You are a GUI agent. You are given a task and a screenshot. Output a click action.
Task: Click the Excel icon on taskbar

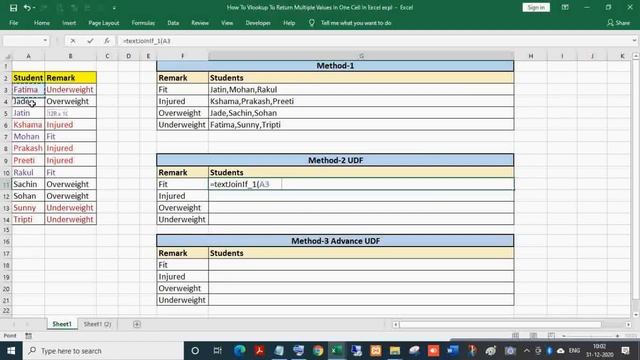point(337,351)
